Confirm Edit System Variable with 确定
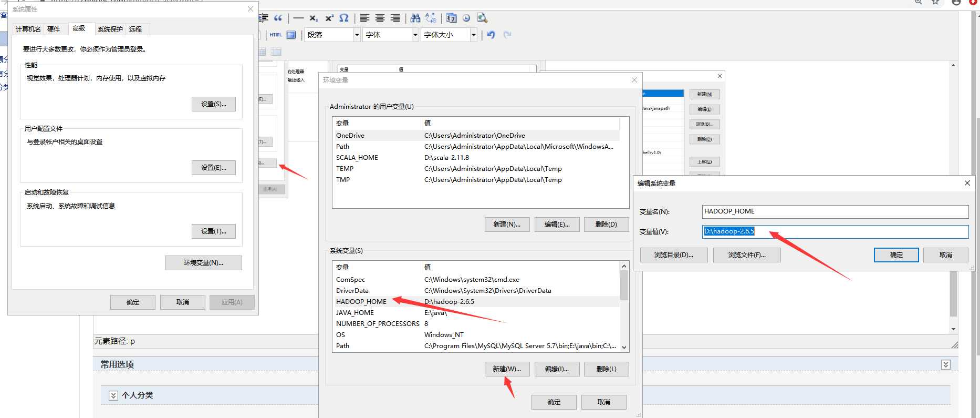This screenshot has height=418, width=980. [x=896, y=255]
